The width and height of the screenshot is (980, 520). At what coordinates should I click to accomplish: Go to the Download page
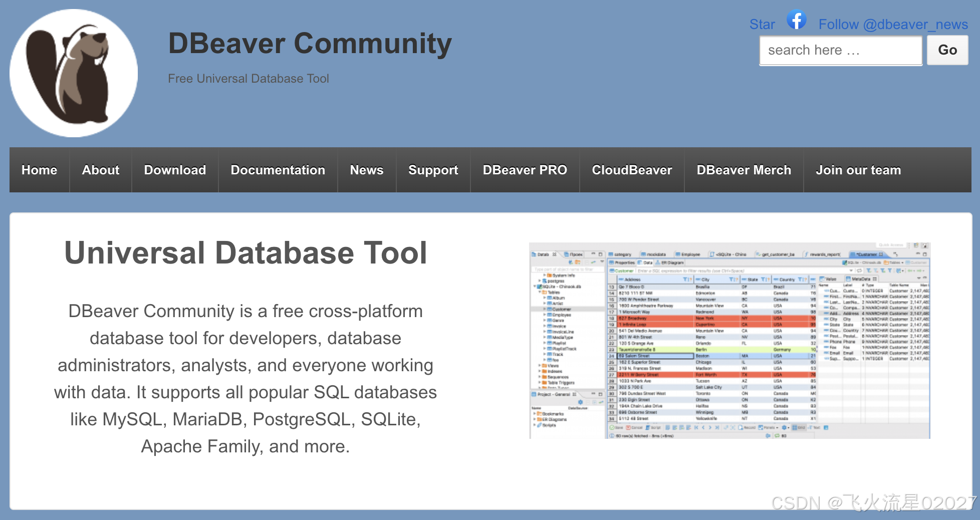pyautogui.click(x=175, y=170)
